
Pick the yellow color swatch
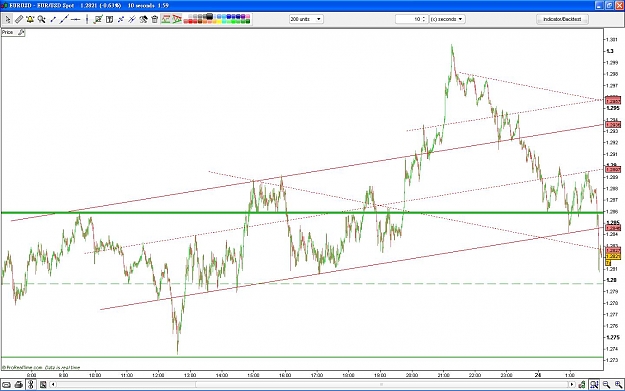(x=219, y=22)
